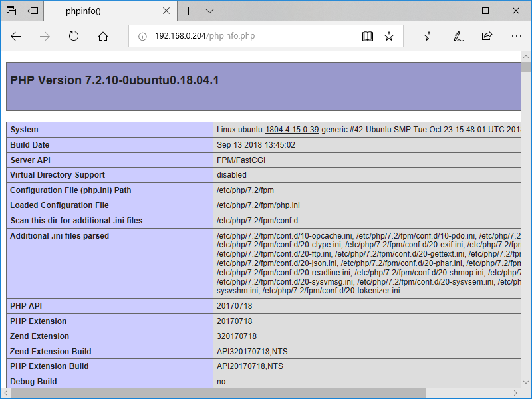
Task: Click API20170718,NTS value
Action: click(250, 366)
